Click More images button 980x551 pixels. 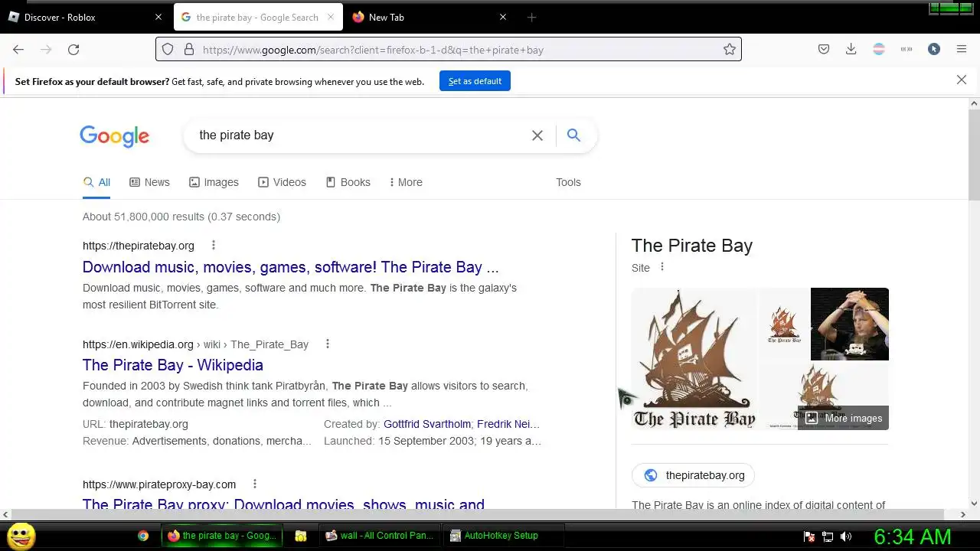pyautogui.click(x=843, y=418)
